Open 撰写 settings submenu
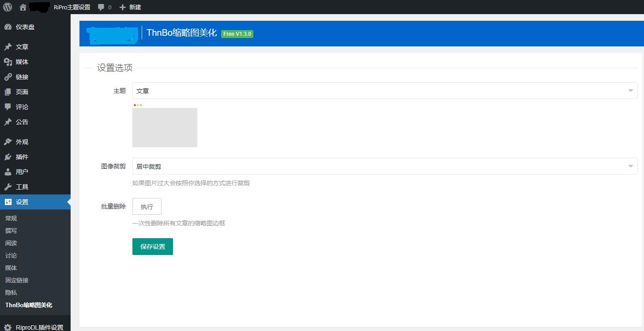644x331 pixels. [x=11, y=231]
